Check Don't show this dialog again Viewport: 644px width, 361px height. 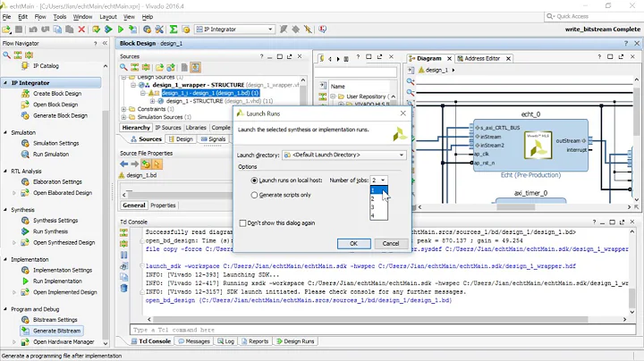pyautogui.click(x=242, y=223)
